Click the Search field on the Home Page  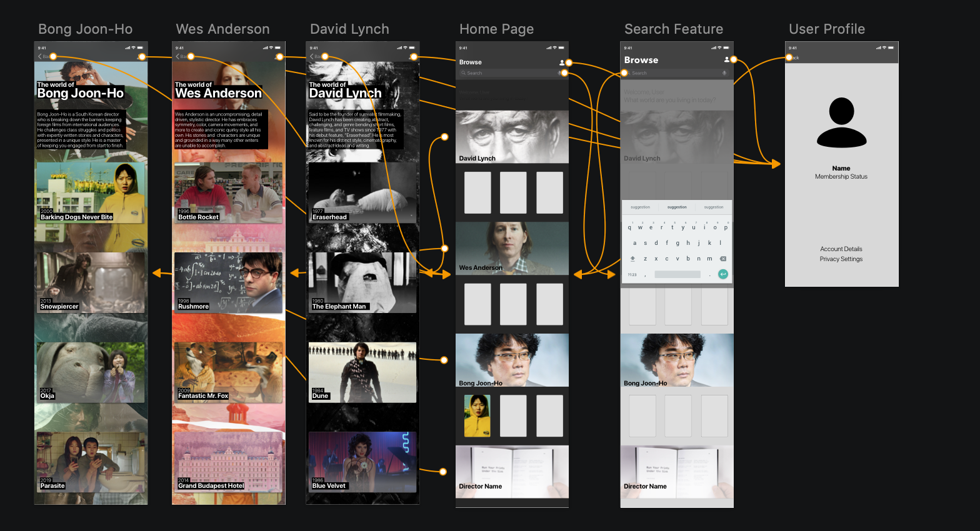512,73
